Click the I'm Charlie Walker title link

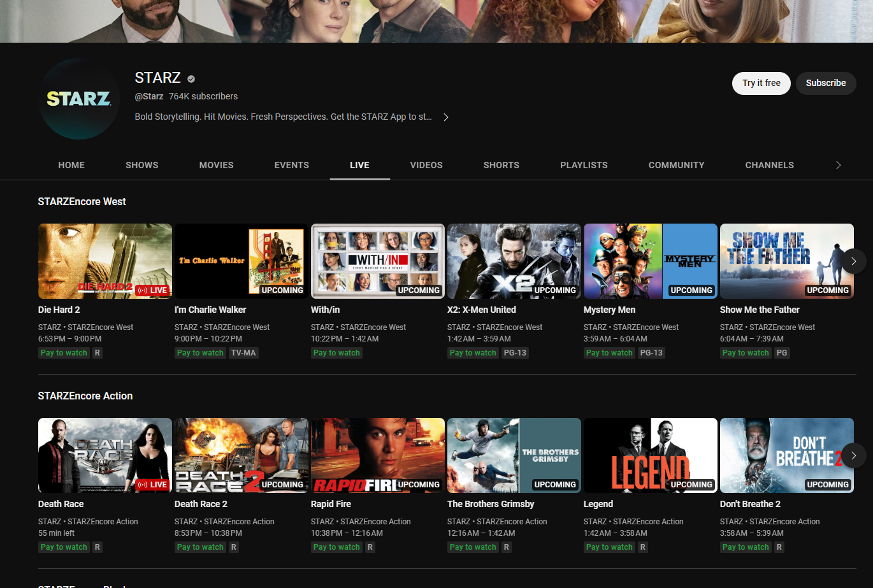(x=210, y=310)
